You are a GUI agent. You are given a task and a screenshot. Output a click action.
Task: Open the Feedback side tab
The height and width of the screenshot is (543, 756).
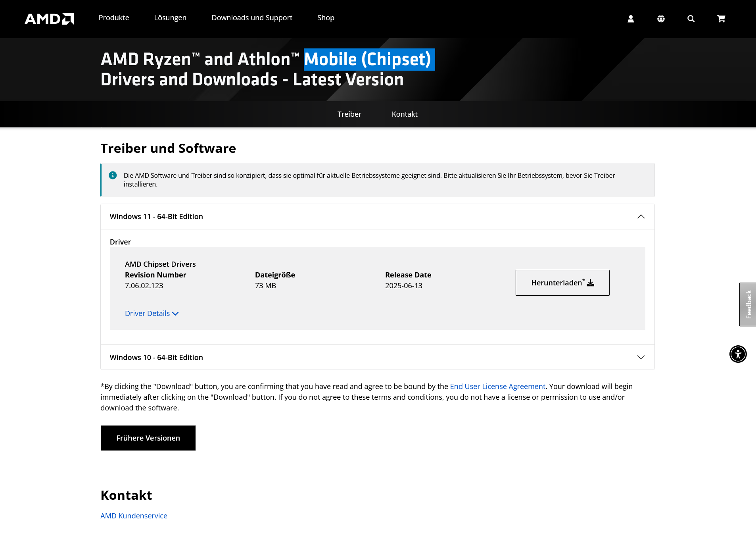click(748, 304)
